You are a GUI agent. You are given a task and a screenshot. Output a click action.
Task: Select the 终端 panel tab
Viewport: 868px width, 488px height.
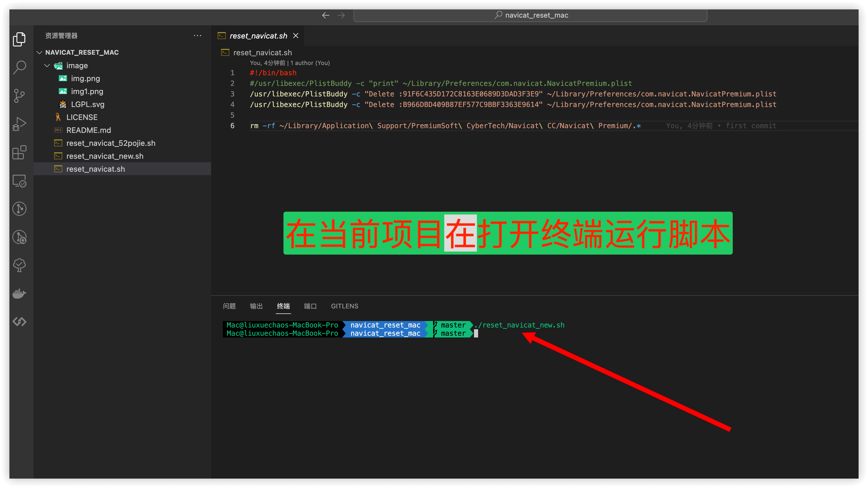click(x=283, y=306)
